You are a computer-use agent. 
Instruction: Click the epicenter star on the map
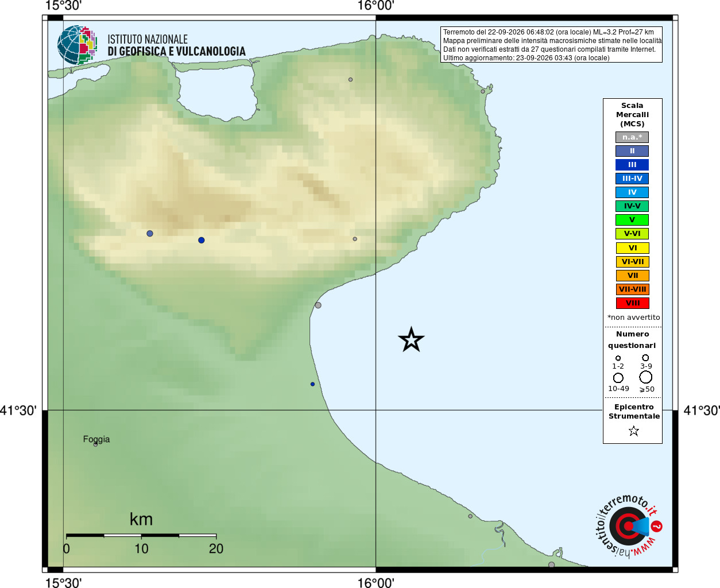pyautogui.click(x=411, y=340)
